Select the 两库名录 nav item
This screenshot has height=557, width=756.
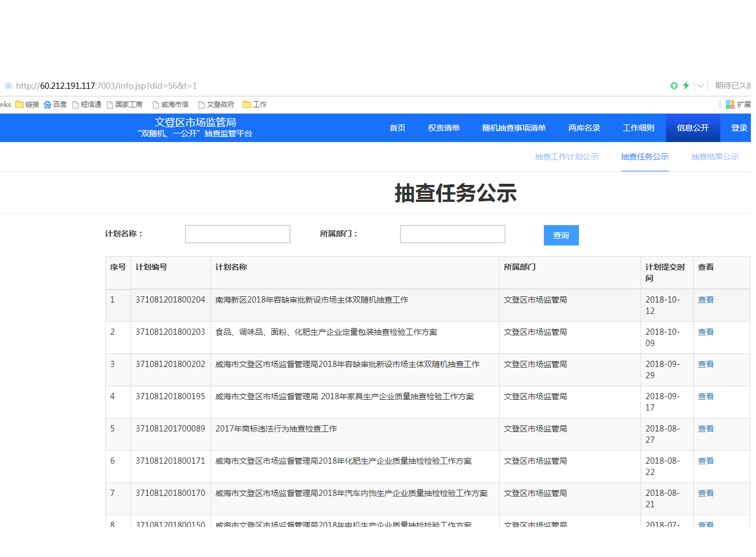tap(584, 128)
